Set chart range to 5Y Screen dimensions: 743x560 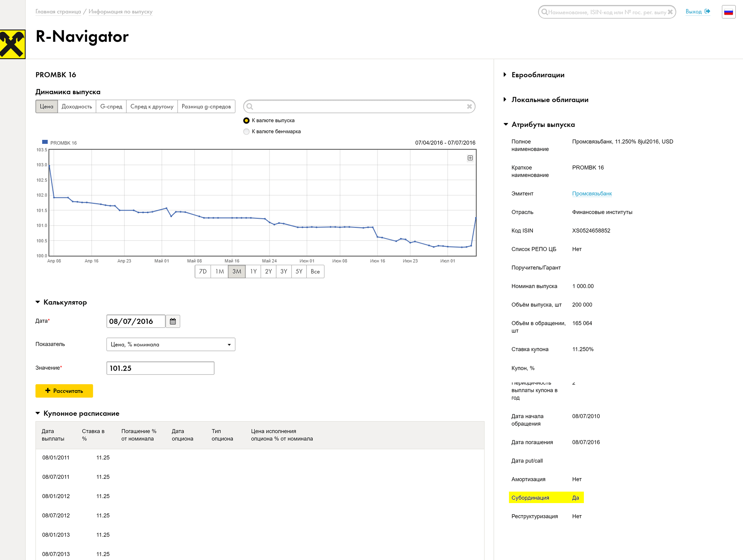[299, 271]
